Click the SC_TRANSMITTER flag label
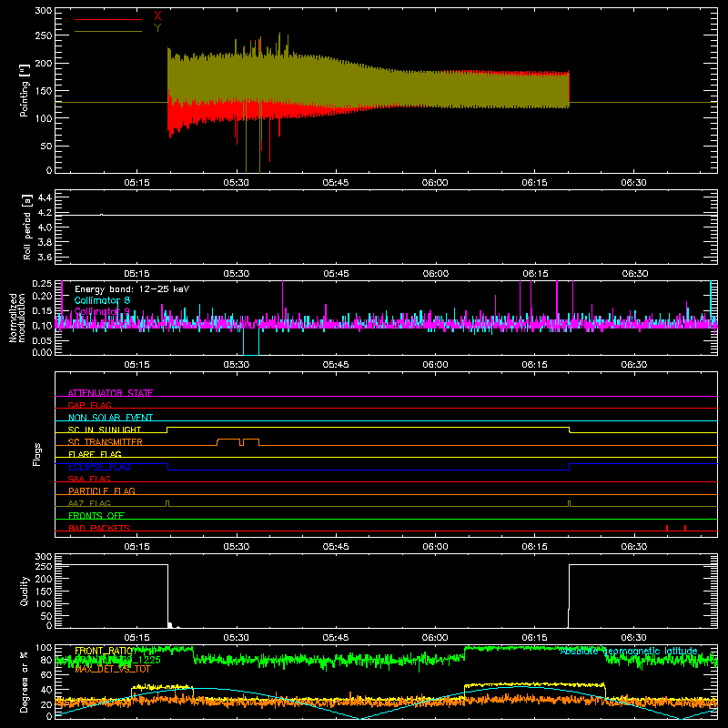728x728 pixels. [106, 442]
